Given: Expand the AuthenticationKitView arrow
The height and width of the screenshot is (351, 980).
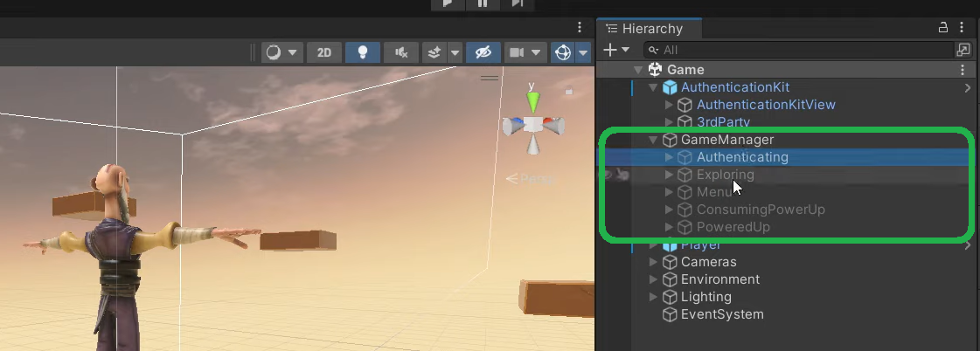Looking at the screenshot, I should 669,105.
